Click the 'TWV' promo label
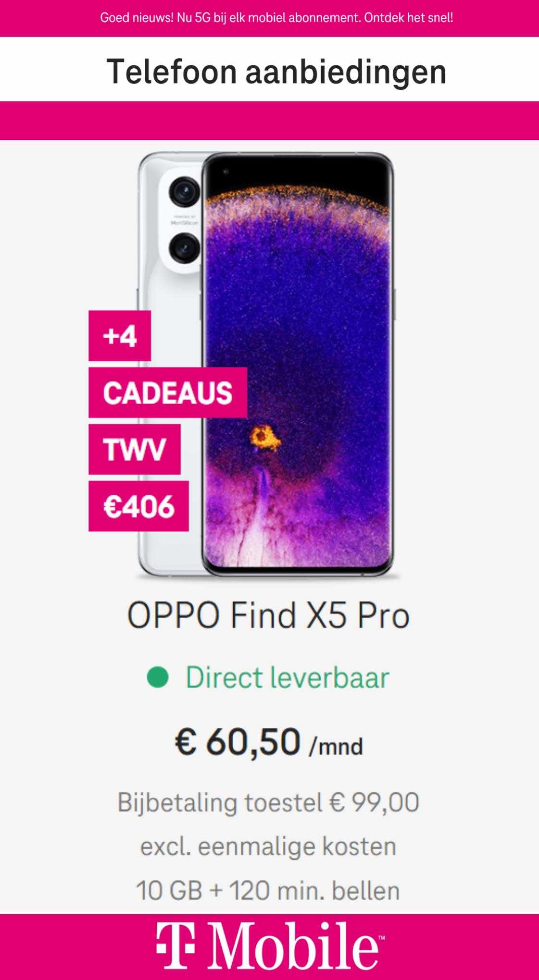The height and width of the screenshot is (980, 539). (135, 449)
